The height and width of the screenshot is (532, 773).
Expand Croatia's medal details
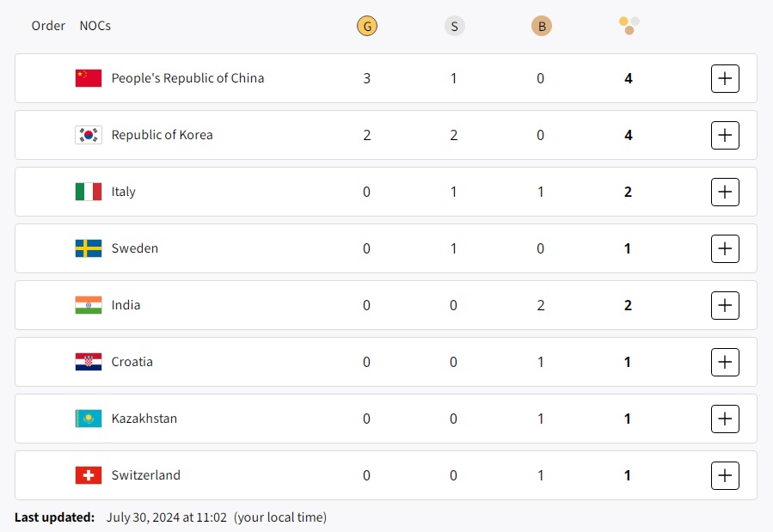pos(725,362)
